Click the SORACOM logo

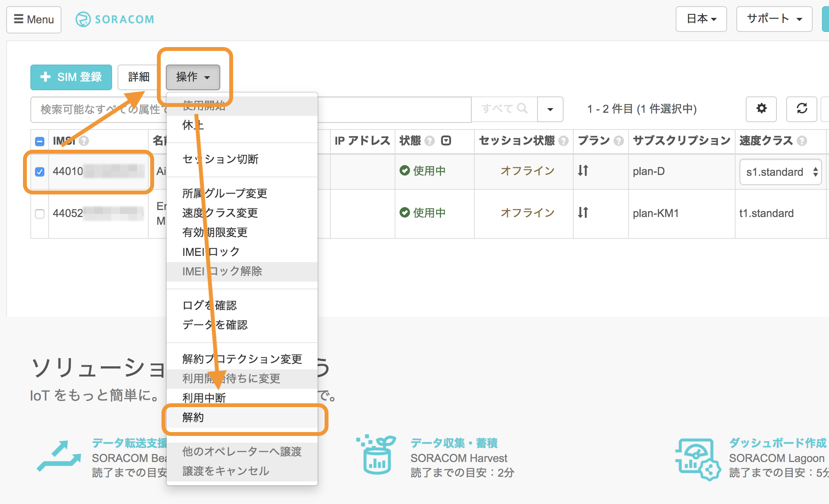point(115,19)
